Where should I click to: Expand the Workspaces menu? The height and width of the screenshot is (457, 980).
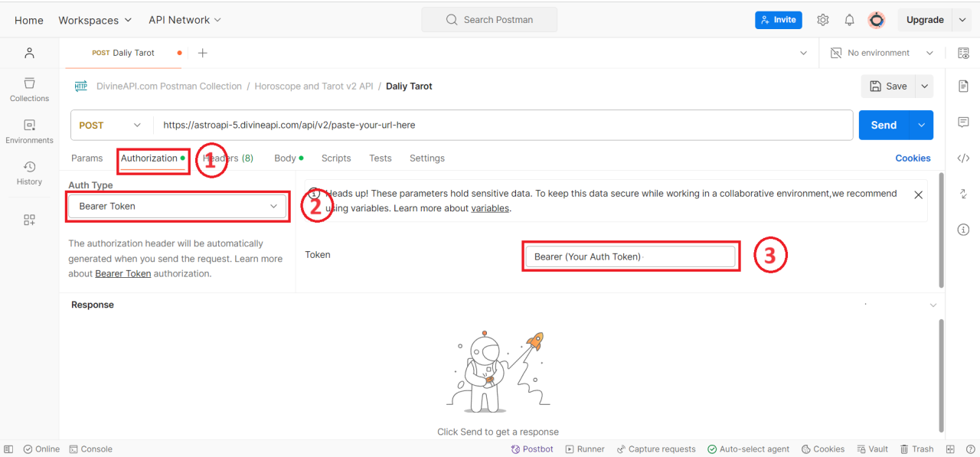tap(95, 20)
